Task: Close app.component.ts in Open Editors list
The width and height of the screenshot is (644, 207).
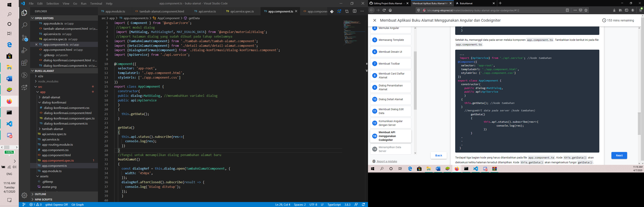Action: pos(36,44)
